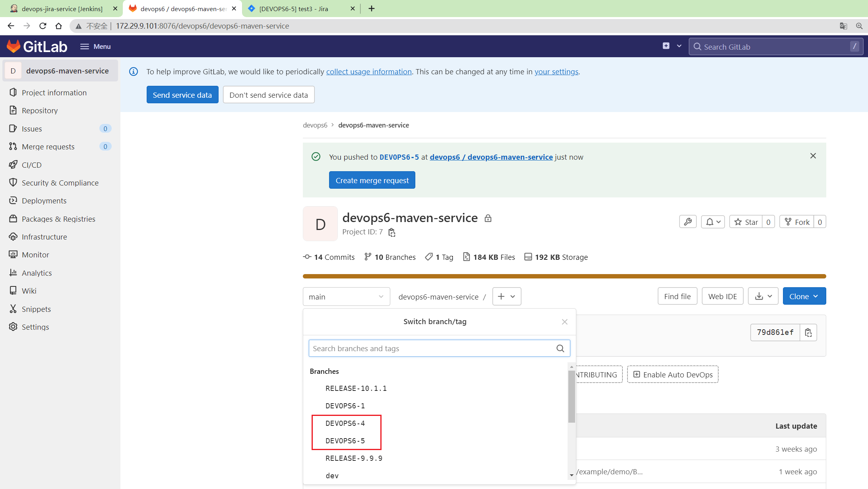The height and width of the screenshot is (489, 868).
Task: View the 1 Tag link
Action: point(439,257)
